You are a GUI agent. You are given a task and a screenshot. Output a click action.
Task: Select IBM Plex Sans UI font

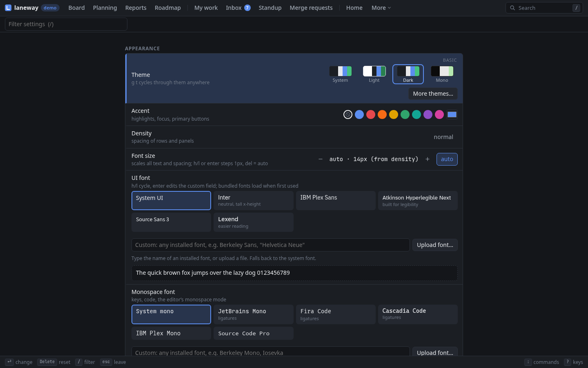(336, 201)
